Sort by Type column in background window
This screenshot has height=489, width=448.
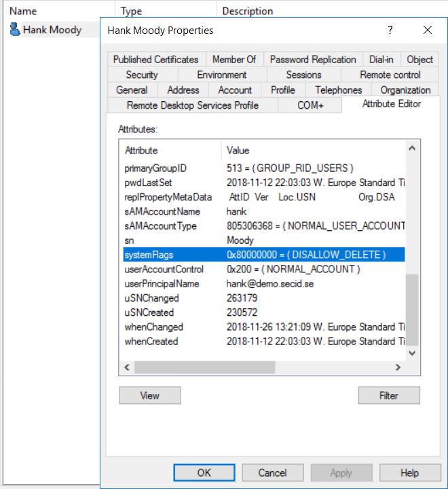pyautogui.click(x=166, y=11)
